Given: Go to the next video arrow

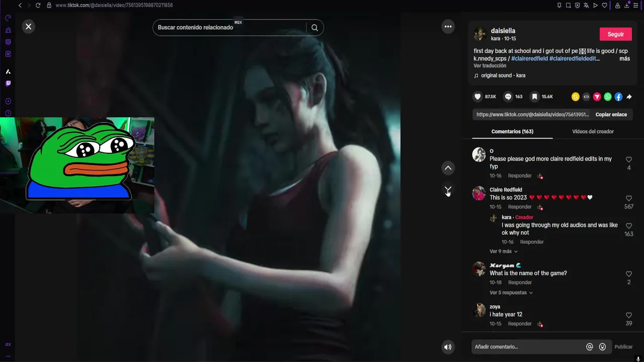Looking at the screenshot, I should coord(448,190).
